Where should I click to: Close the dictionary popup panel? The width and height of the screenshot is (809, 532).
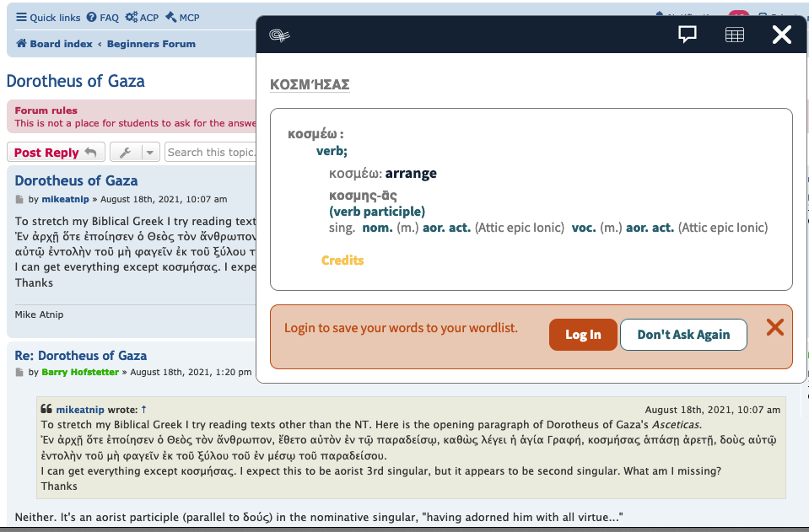pos(782,35)
